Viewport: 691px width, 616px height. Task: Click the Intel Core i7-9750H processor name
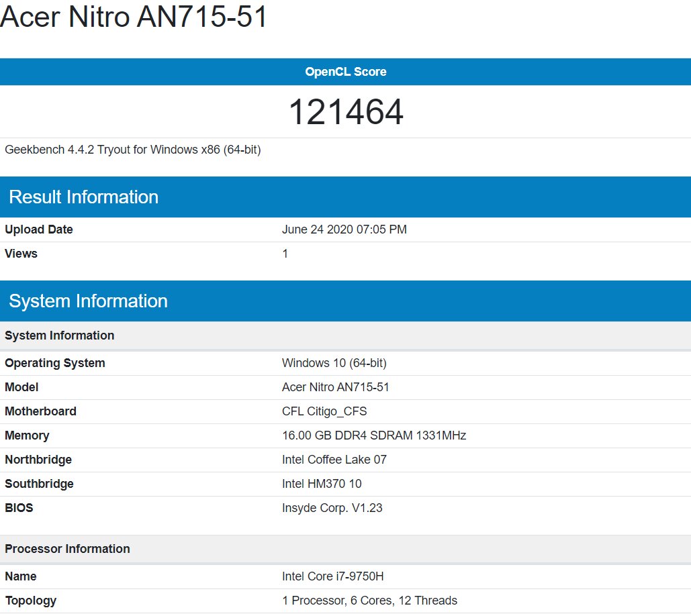[x=332, y=576]
